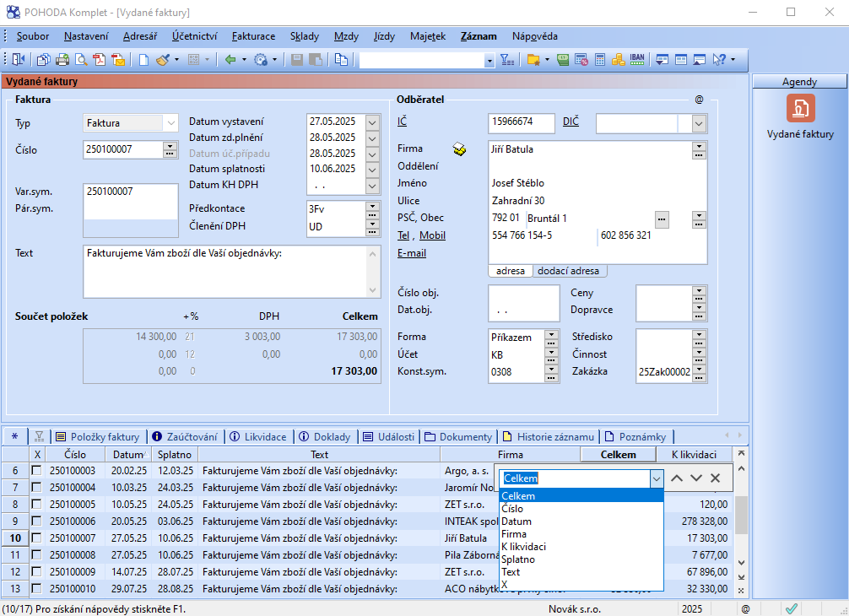Image resolution: width=849 pixels, height=616 pixels.
Task: Open the Účetnictví menu
Action: [194, 36]
